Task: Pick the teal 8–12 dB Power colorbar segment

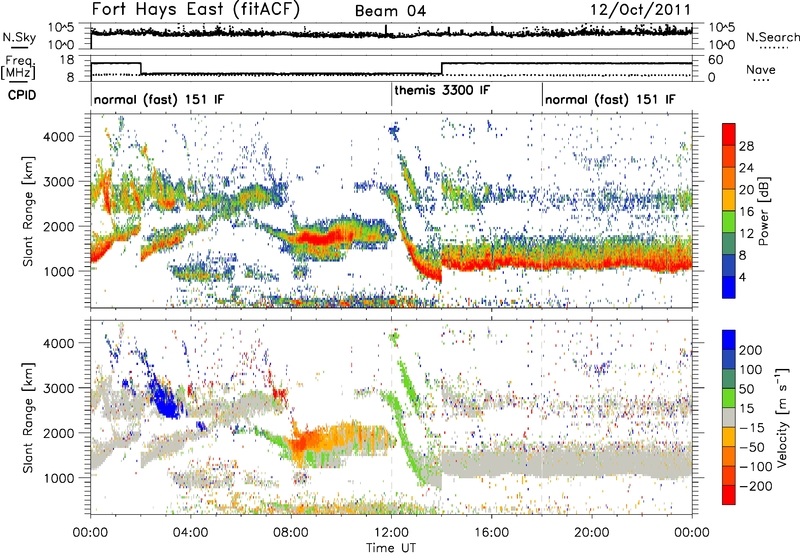Action: 729,245
